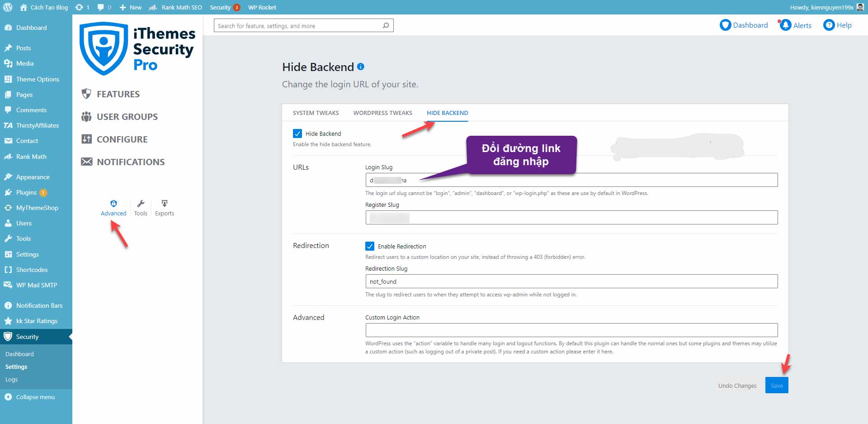The height and width of the screenshot is (424, 868).
Task: Click the Custom Login Action field
Action: (x=571, y=330)
